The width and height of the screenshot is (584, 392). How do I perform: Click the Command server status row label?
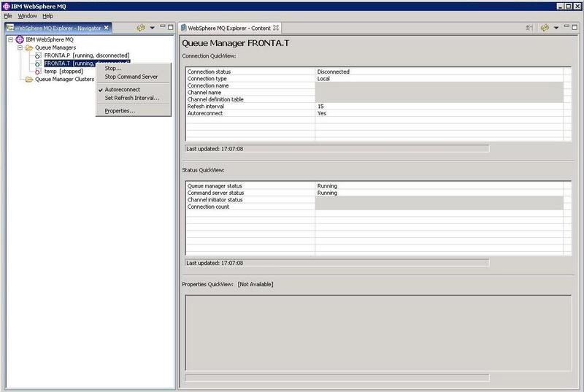coord(215,193)
